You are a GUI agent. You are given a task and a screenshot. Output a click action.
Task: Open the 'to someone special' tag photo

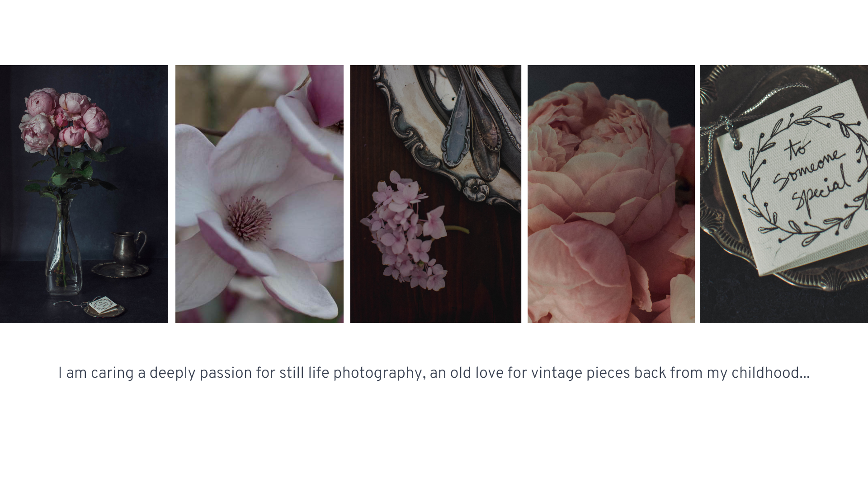[x=784, y=194]
